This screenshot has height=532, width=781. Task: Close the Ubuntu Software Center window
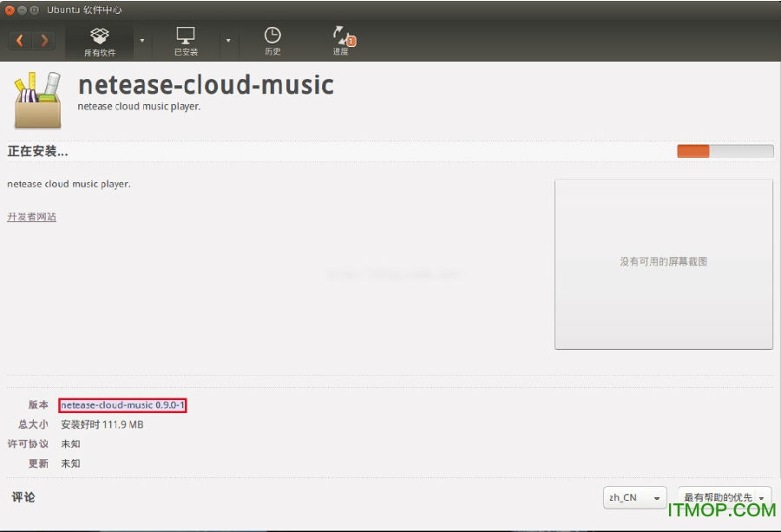[10, 10]
